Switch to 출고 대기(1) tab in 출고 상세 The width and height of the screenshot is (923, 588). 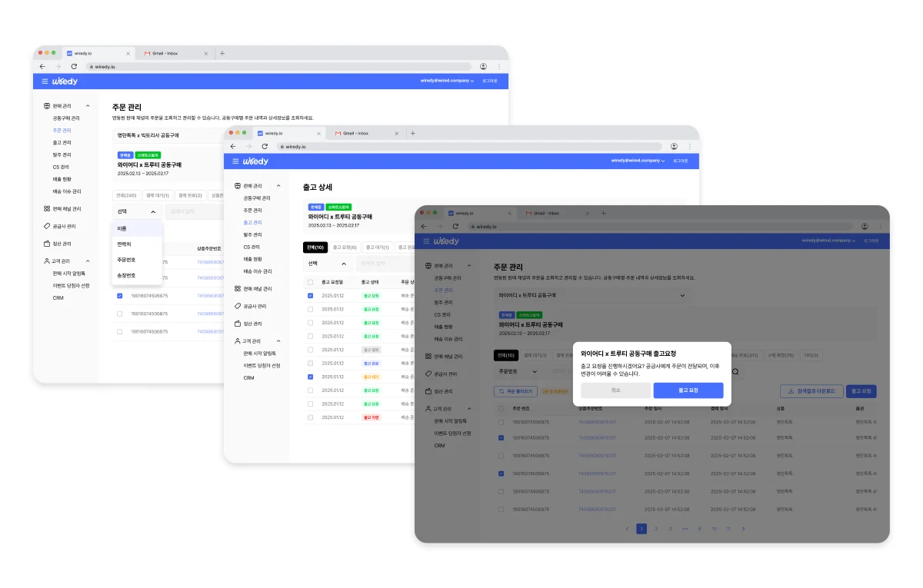pos(378,247)
